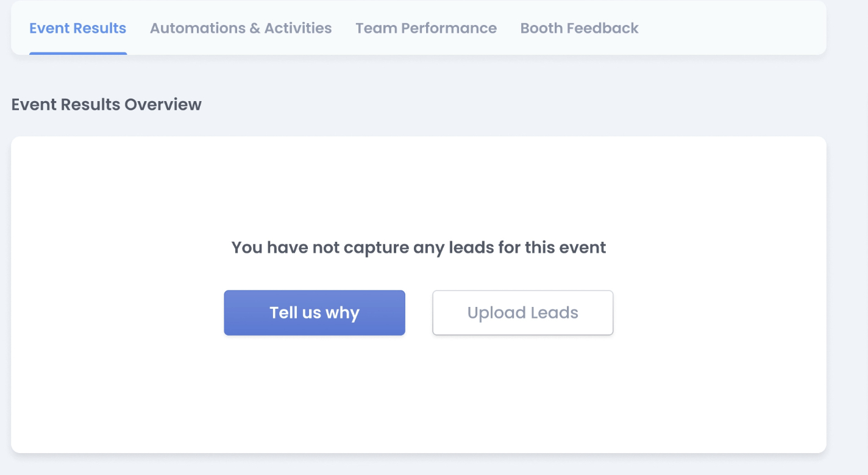Switch to the Event Results tab
Viewport: 868px width, 475px height.
point(77,28)
